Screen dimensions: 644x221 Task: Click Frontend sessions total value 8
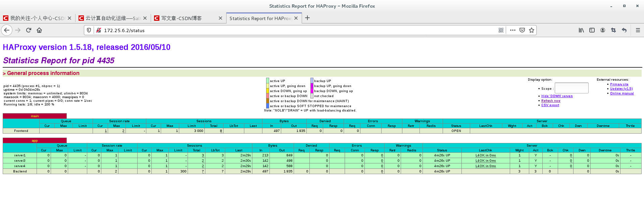221,131
